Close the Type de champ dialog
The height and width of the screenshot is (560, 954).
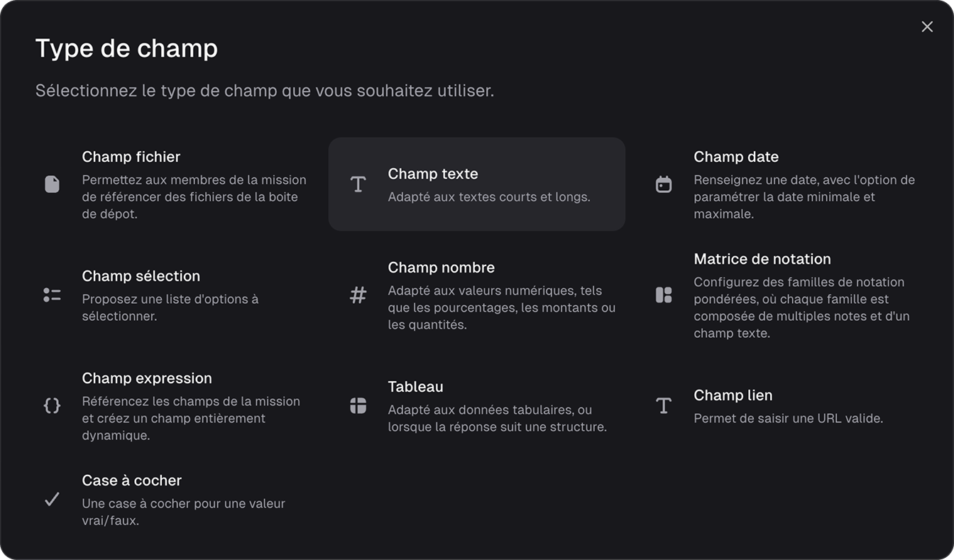click(x=927, y=26)
